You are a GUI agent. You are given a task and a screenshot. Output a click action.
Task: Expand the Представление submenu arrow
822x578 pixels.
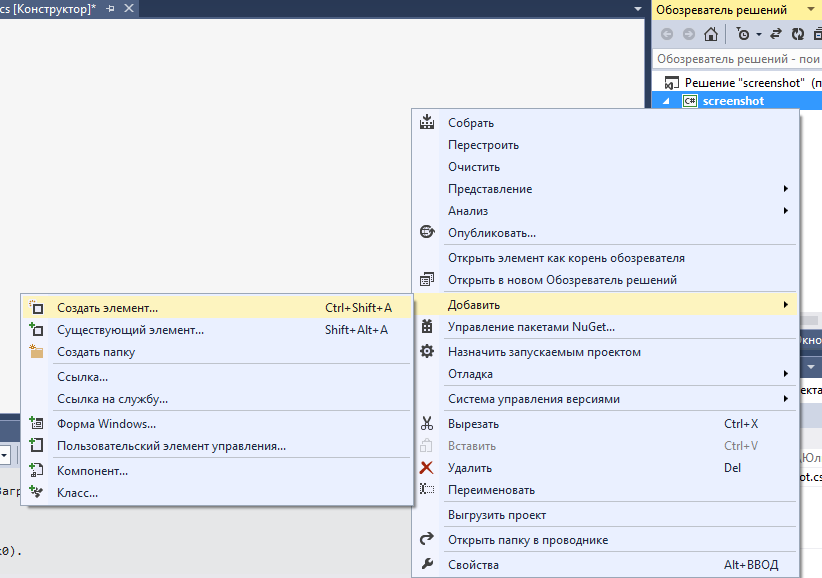click(785, 189)
